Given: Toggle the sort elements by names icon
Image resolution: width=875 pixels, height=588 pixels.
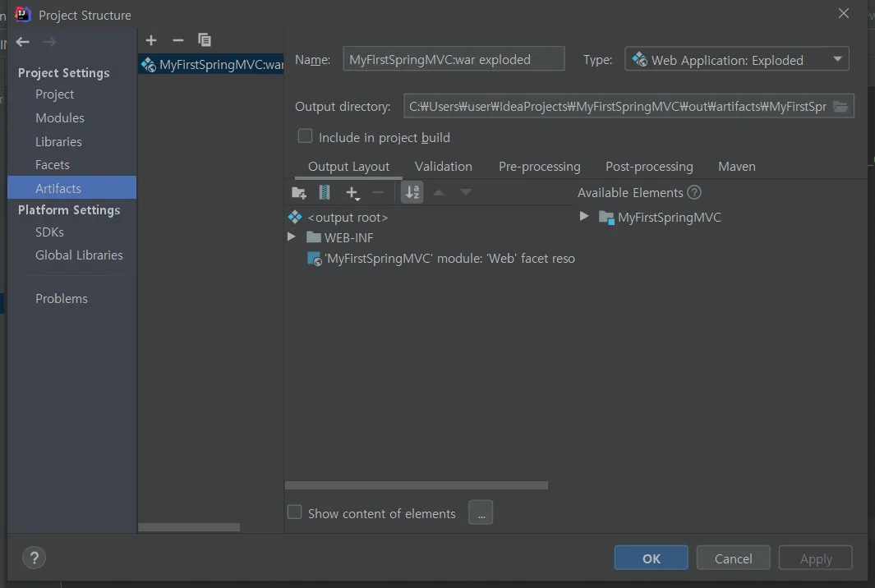Looking at the screenshot, I should [x=412, y=193].
